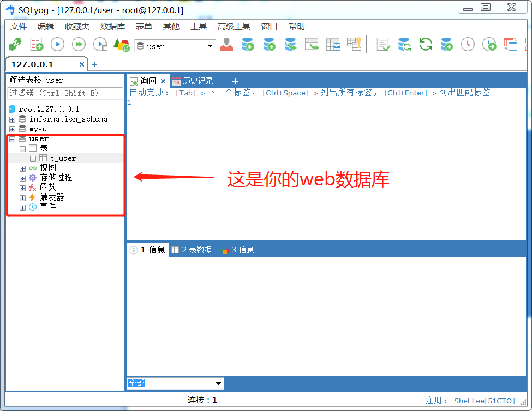Click the red clock scheduler icon
The image size is (532, 411).
click(x=468, y=44)
